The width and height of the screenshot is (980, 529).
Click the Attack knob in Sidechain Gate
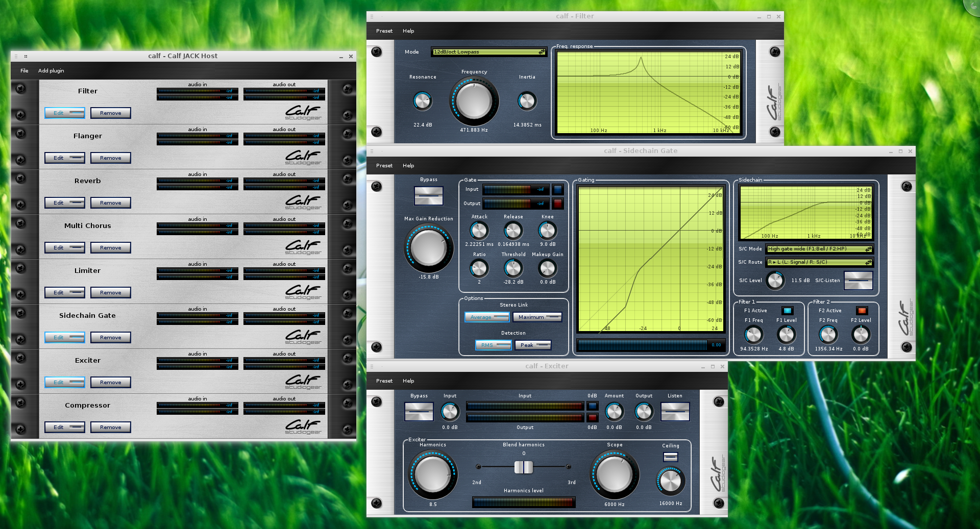point(479,231)
